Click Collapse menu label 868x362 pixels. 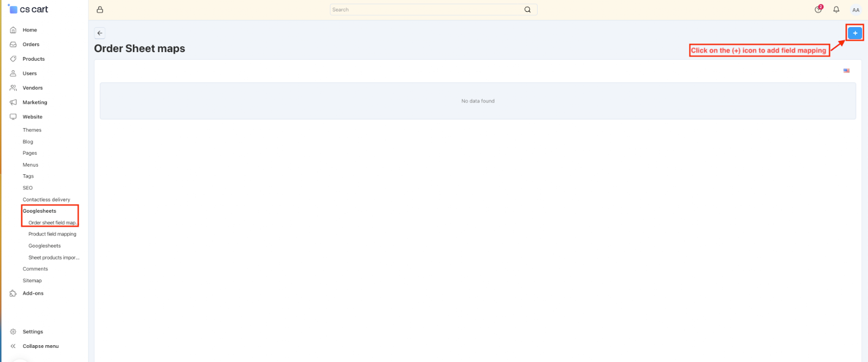point(41,346)
